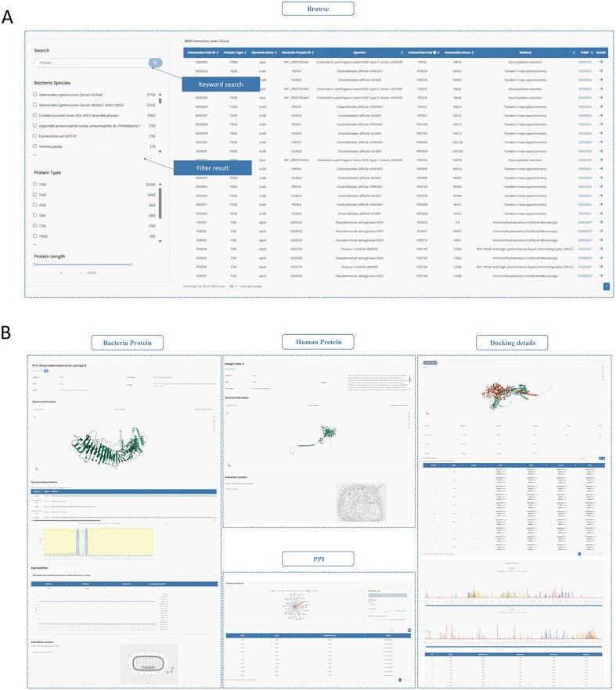Open the rows per page dropdown
616x690 pixels.
[x=233, y=286]
